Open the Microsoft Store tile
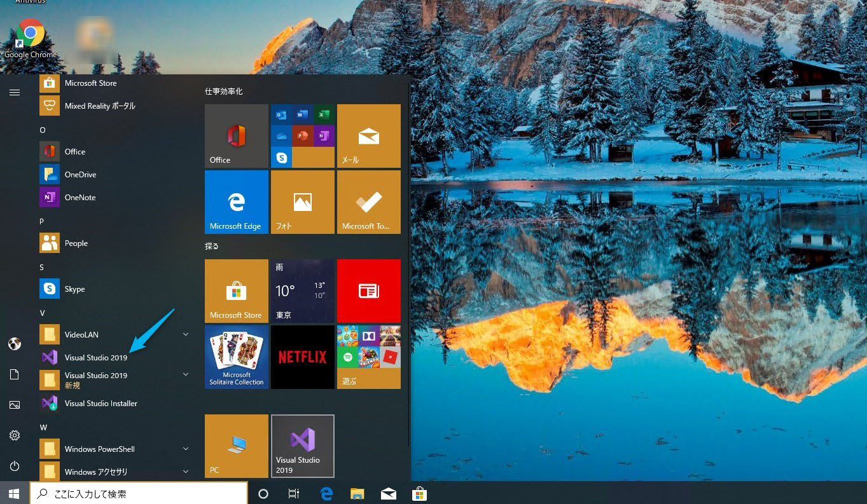This screenshot has width=867, height=504. tap(237, 291)
